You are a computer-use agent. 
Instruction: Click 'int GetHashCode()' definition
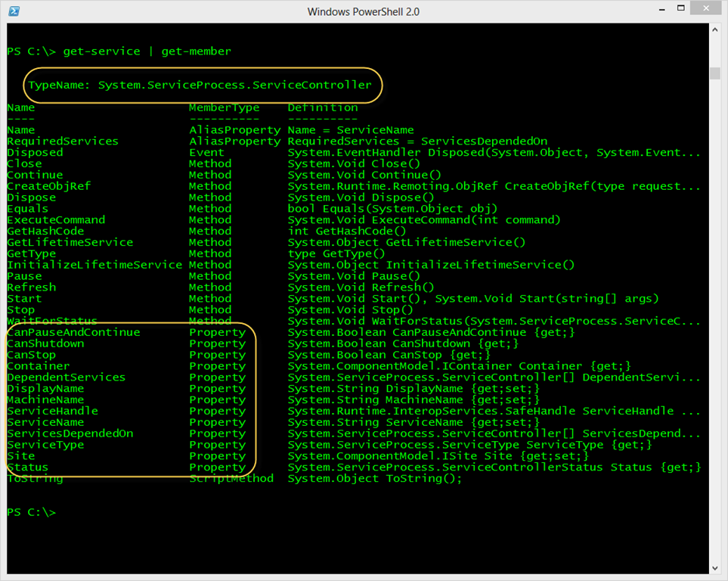coord(347,231)
